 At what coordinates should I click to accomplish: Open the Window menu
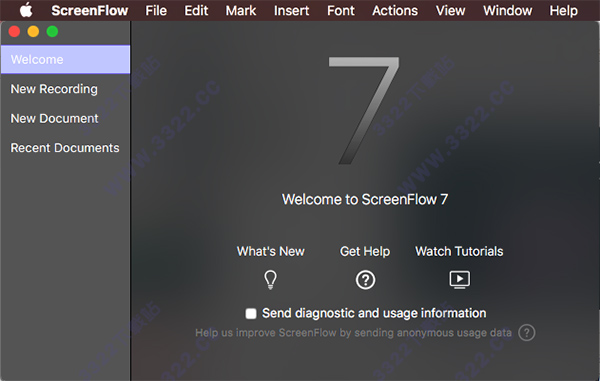click(x=507, y=10)
